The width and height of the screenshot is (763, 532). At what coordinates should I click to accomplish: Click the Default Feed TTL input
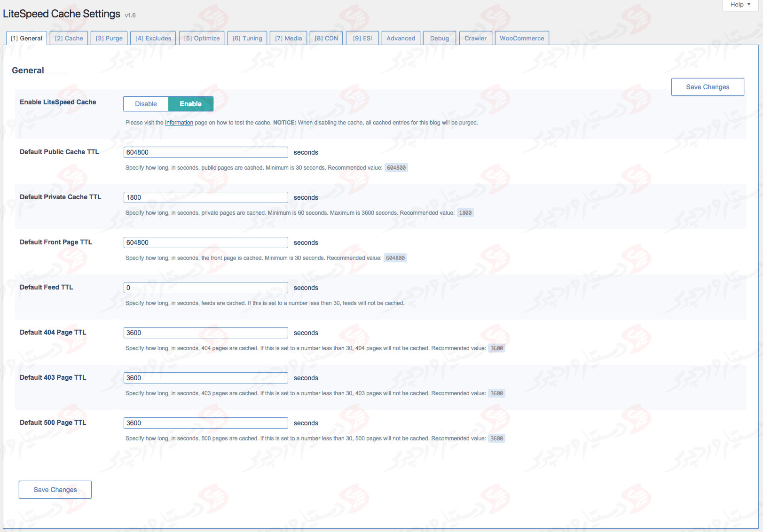pos(205,288)
